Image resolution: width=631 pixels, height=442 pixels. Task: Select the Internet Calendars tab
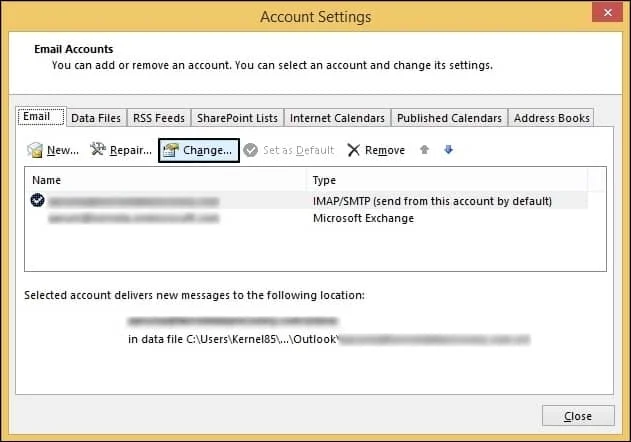coord(337,118)
